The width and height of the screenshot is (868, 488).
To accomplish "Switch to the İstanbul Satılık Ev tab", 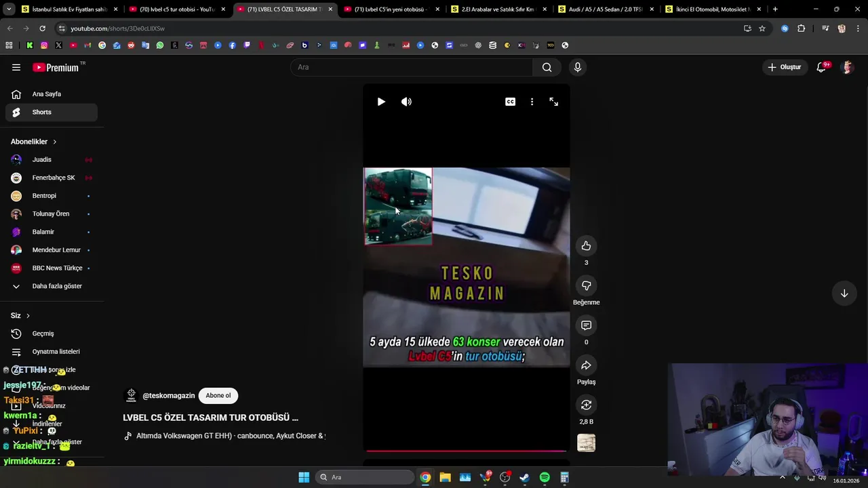I will (70, 9).
